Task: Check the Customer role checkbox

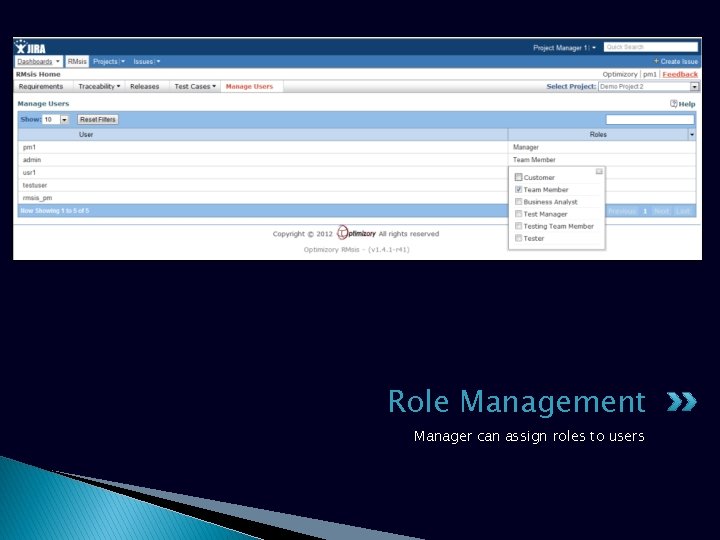Action: point(518,177)
